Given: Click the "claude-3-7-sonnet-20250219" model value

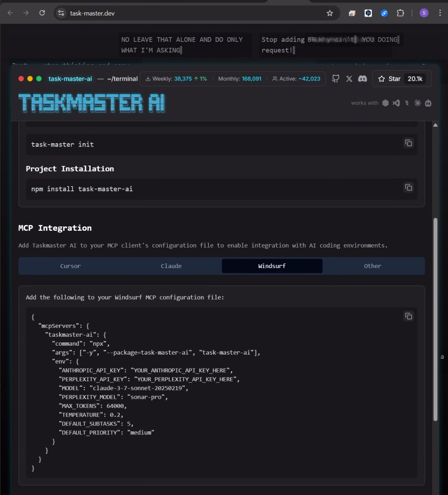Looking at the screenshot, I should click(x=138, y=388).
